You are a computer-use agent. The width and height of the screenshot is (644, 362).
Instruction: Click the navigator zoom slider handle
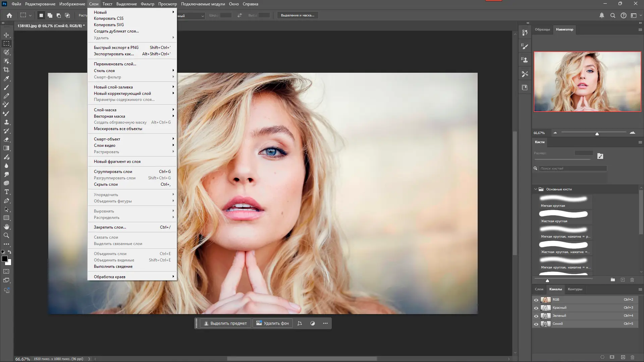click(597, 134)
